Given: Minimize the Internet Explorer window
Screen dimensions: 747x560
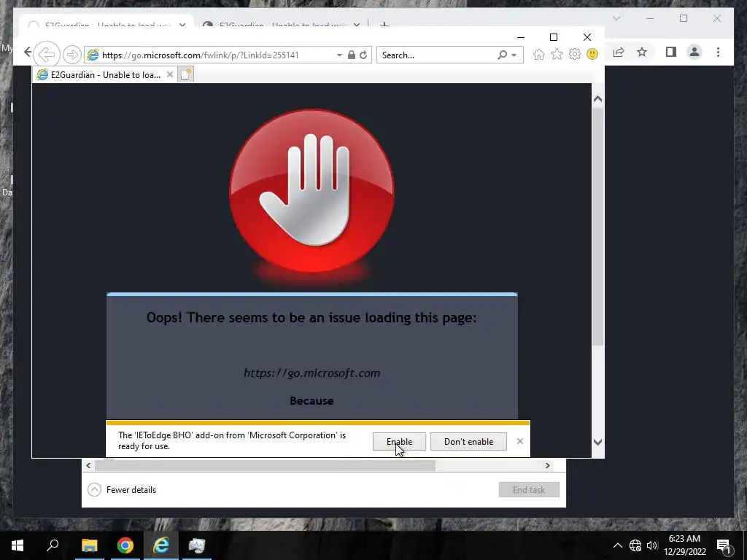Looking at the screenshot, I should point(521,37).
